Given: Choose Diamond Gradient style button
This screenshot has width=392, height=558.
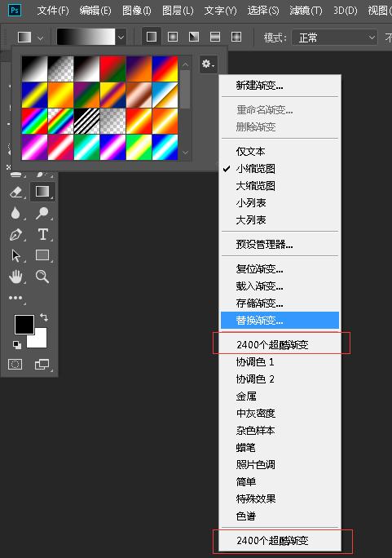Looking at the screenshot, I should point(236,37).
